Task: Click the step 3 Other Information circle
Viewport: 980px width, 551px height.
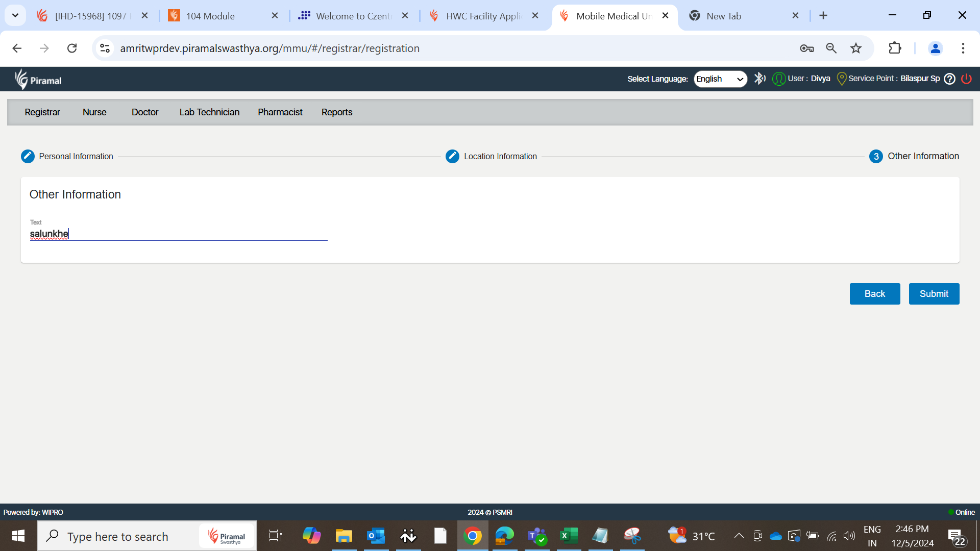Action: pyautogui.click(x=876, y=156)
